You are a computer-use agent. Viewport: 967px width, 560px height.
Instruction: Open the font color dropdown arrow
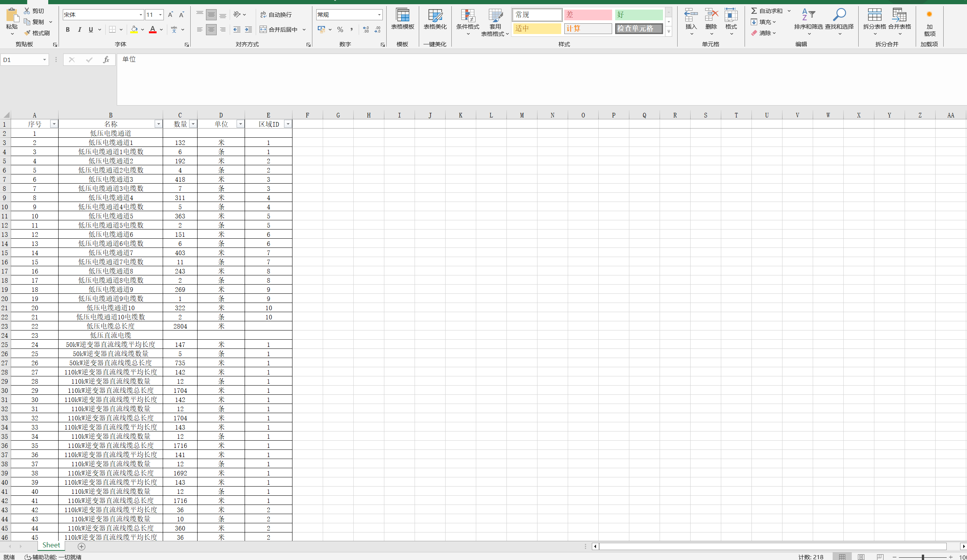(x=162, y=29)
